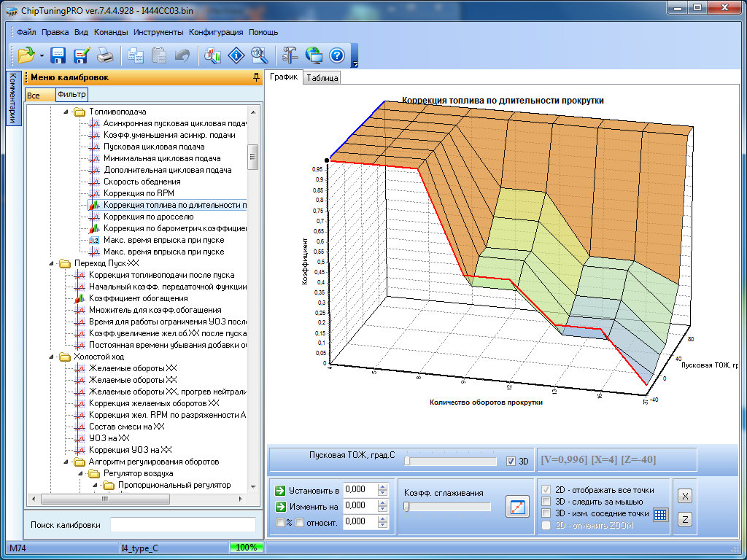
Task: Click the grid icon beside neighbor points option
Action: click(x=660, y=514)
